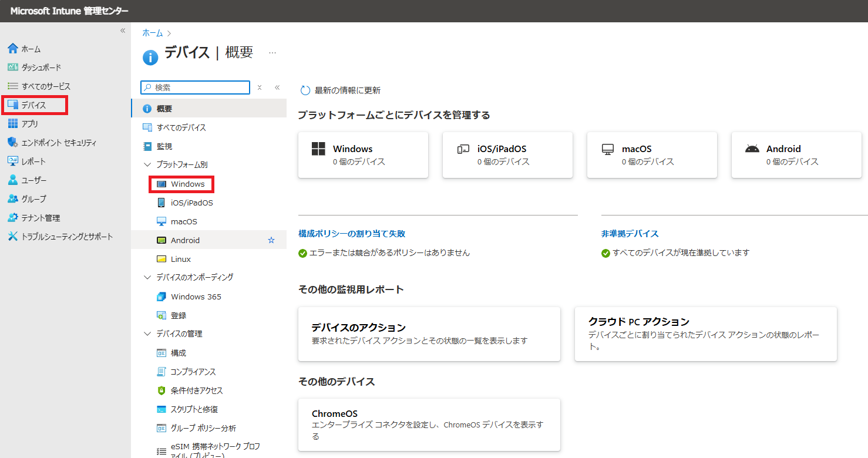The height and width of the screenshot is (458, 868).
Task: Open the クラウド PC アクション card
Action: (x=706, y=334)
